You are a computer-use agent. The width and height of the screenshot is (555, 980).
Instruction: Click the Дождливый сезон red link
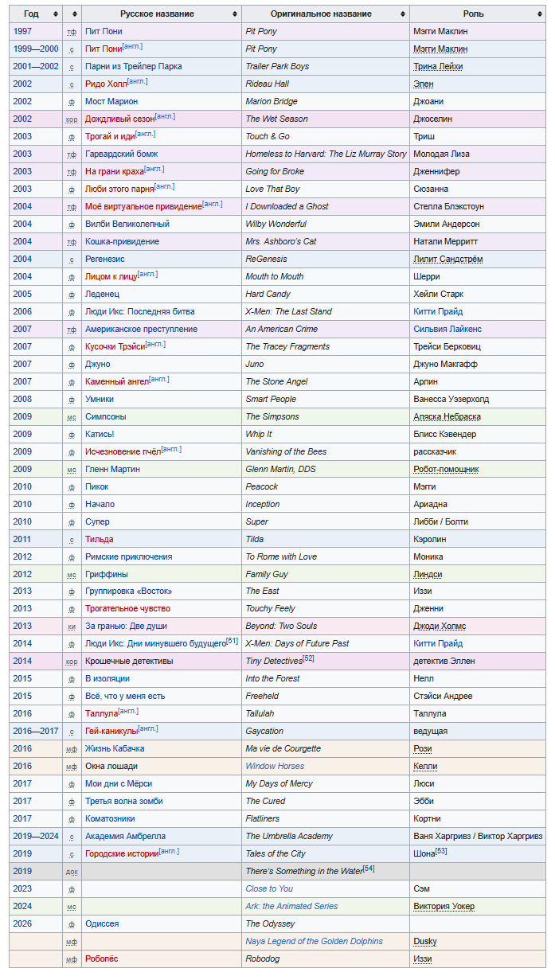[120, 119]
